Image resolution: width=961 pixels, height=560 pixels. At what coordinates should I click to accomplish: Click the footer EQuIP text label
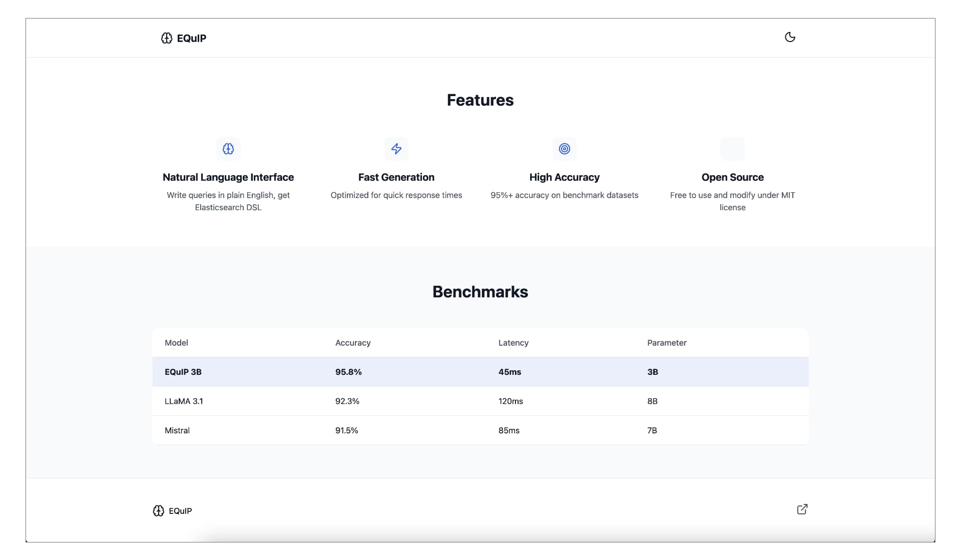click(180, 511)
